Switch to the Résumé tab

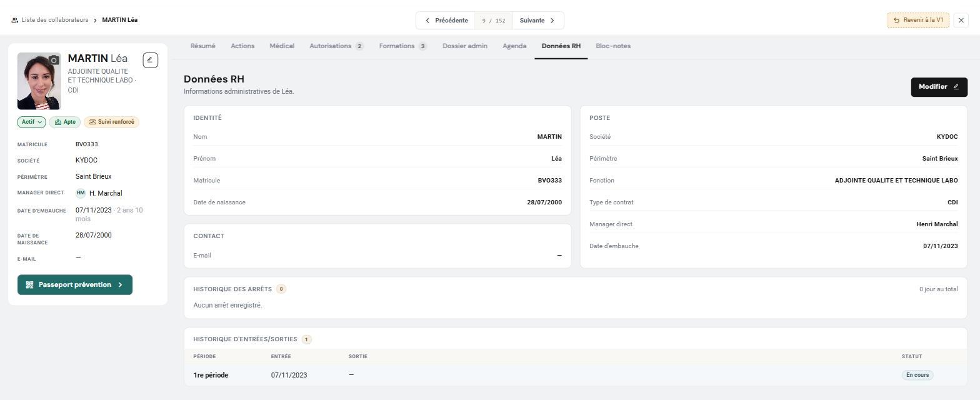tap(202, 46)
